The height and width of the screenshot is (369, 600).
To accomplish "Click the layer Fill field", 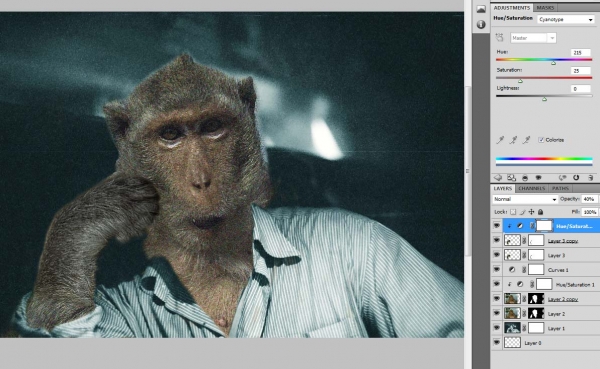I will pyautogui.click(x=590, y=212).
